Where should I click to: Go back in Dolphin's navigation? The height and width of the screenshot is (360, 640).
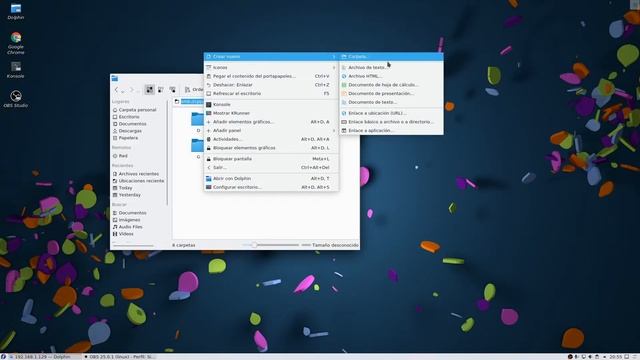[116, 89]
